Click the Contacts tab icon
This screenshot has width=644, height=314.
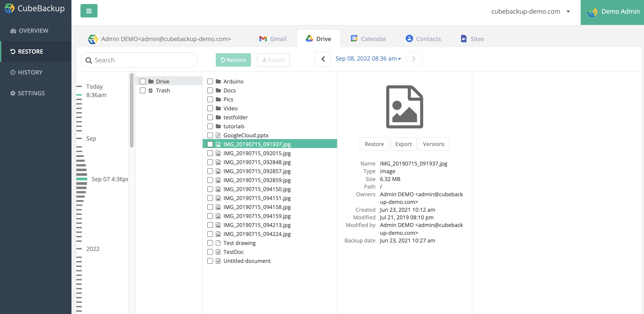point(409,38)
